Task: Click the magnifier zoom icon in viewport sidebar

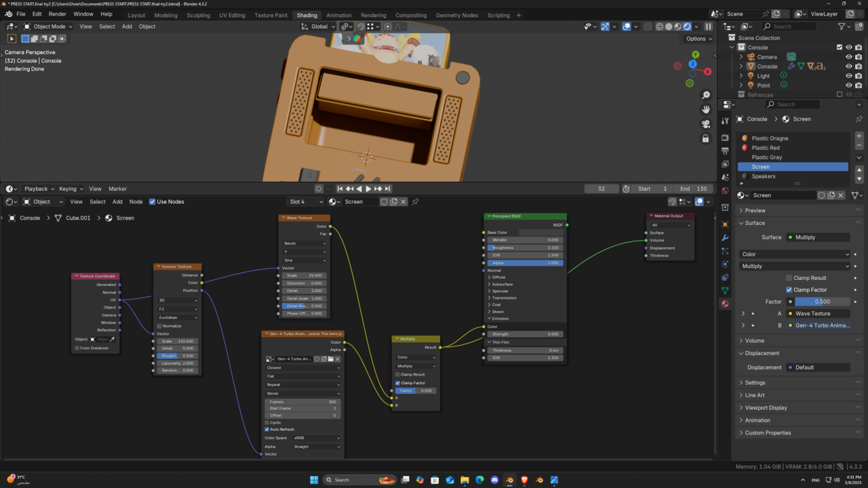Action: tap(706, 94)
